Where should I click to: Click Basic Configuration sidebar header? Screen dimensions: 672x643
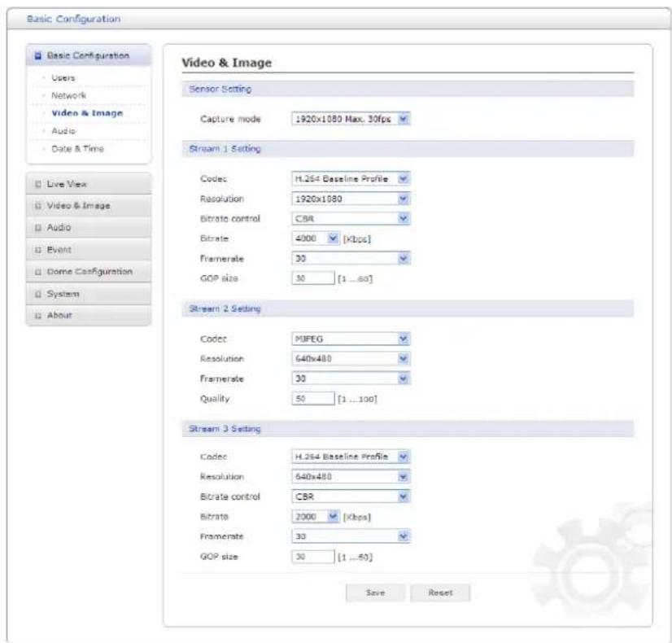[x=89, y=55]
